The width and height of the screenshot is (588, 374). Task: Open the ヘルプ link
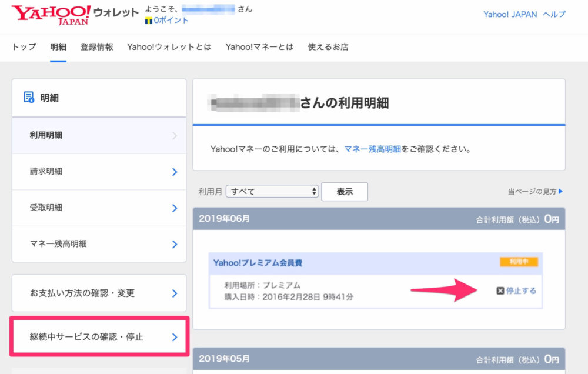pyautogui.click(x=554, y=14)
